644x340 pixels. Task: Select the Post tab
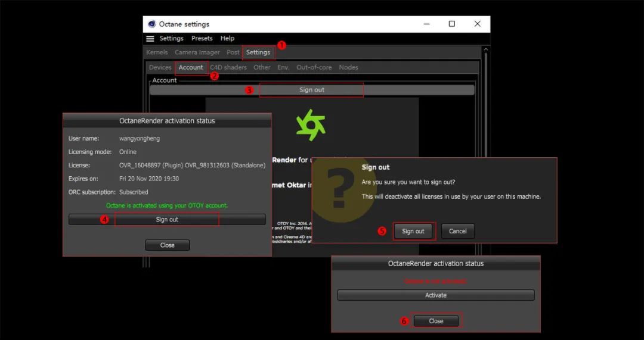(x=233, y=52)
